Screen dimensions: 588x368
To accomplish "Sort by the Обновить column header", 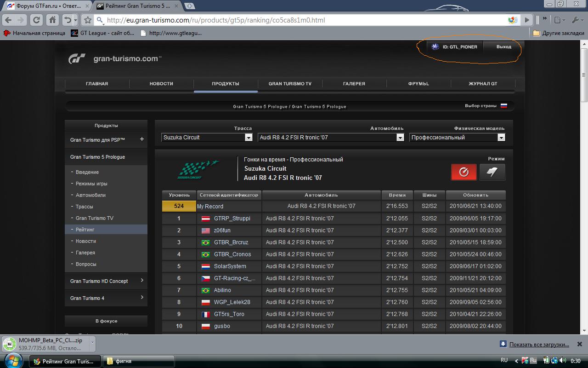I will (476, 195).
